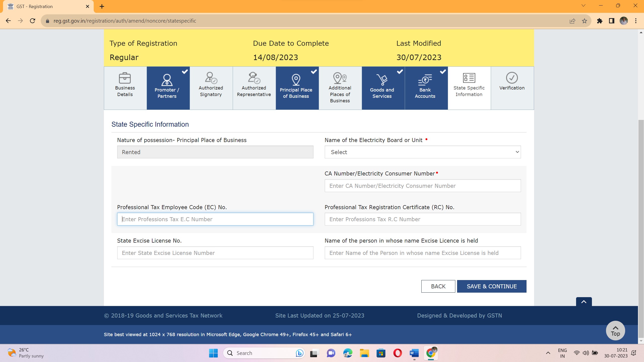Expand Electricity Board or Unit dropdown
The width and height of the screenshot is (644, 362).
click(x=423, y=152)
